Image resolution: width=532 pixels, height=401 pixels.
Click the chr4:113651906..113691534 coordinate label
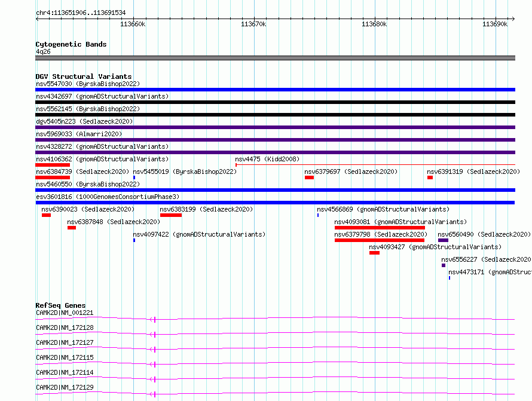81,12
